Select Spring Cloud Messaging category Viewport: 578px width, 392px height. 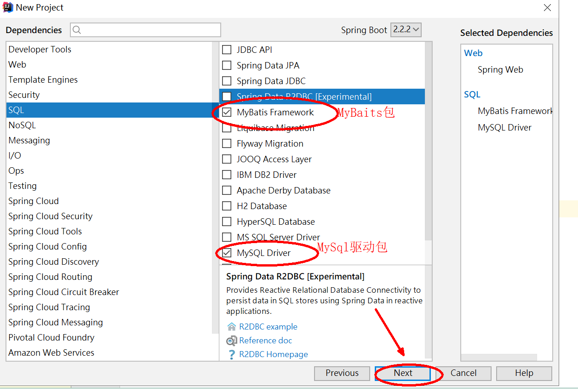point(109,322)
